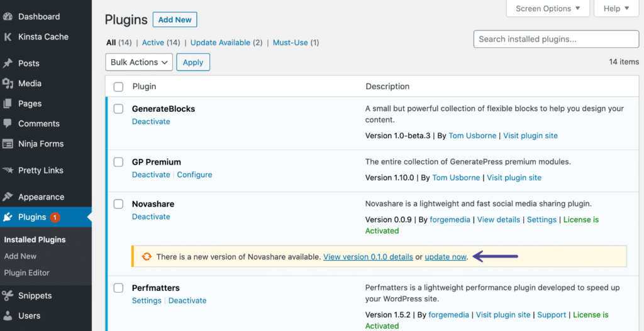
Task: Deactivate the Perfmatters plugin
Action: 187,301
